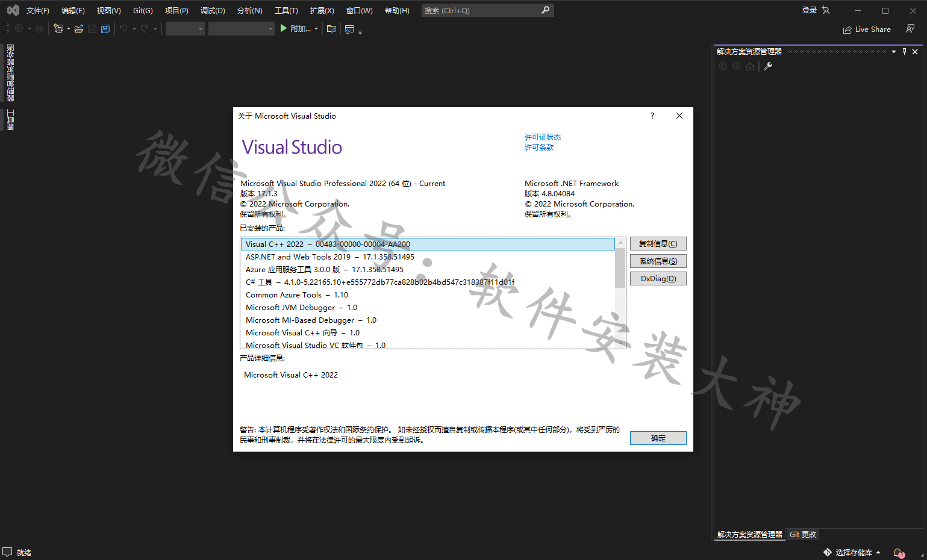The image size is (927, 560).
Task: Click 登录 to sign in
Action: [x=809, y=10]
